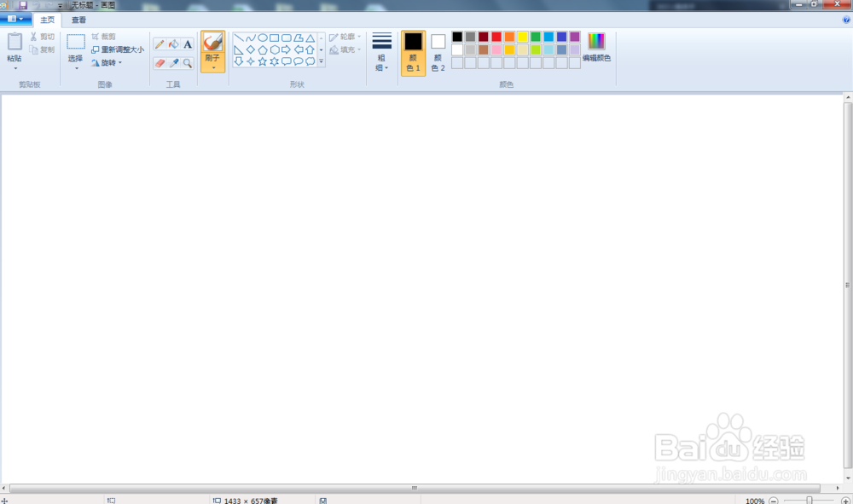This screenshot has width=853, height=504.
Task: Open the 旋转 rotate dropdown
Action: click(x=107, y=62)
